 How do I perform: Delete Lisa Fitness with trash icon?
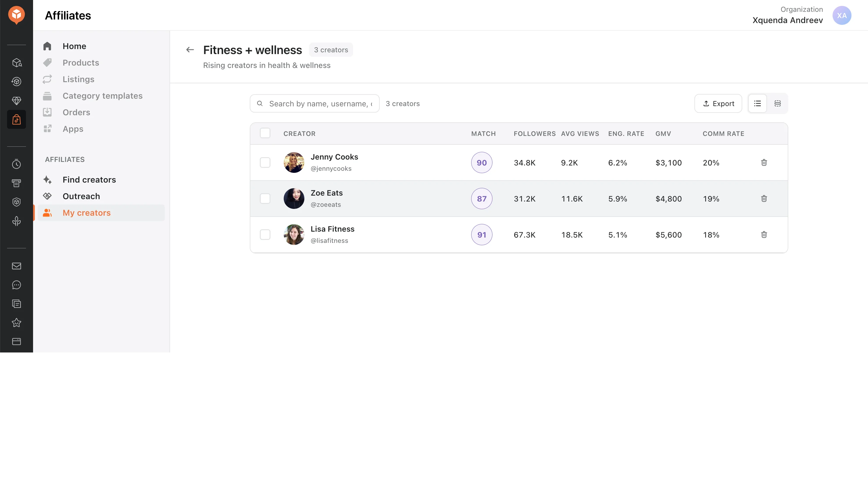(763, 235)
